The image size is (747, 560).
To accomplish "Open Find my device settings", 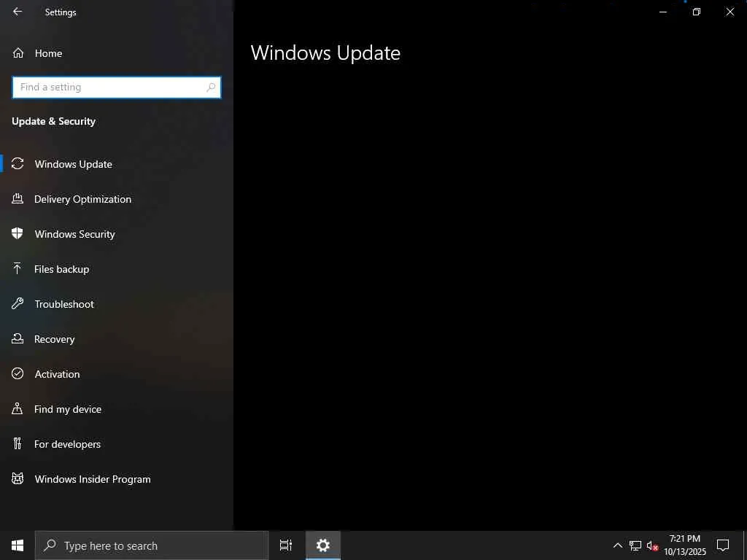I will tap(117, 409).
